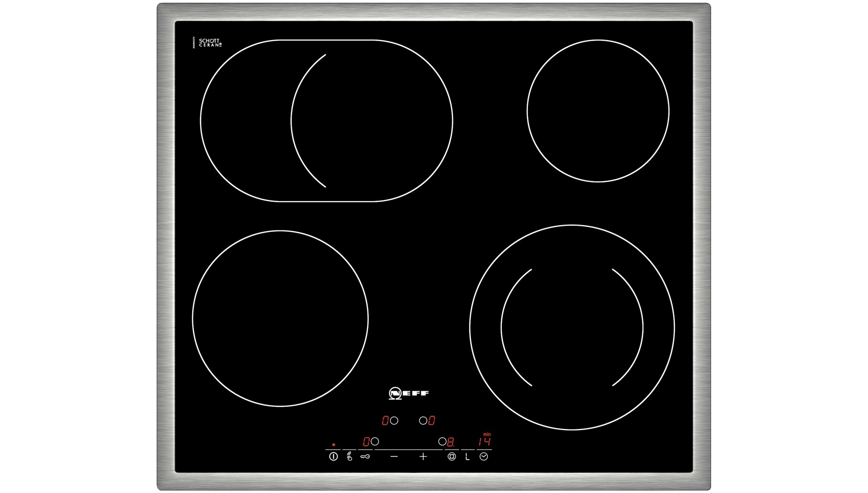Touch the NEFF brand logo
The height and width of the screenshot is (493, 868).
(408, 393)
